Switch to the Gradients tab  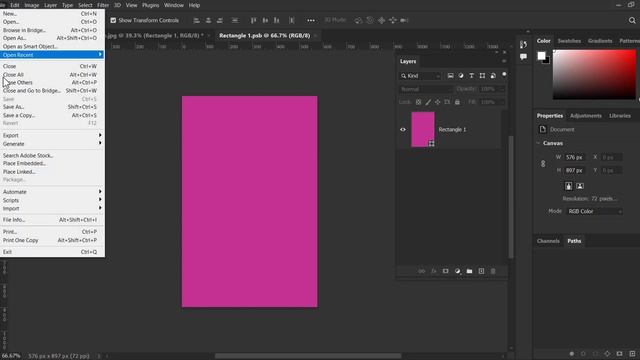click(600, 41)
